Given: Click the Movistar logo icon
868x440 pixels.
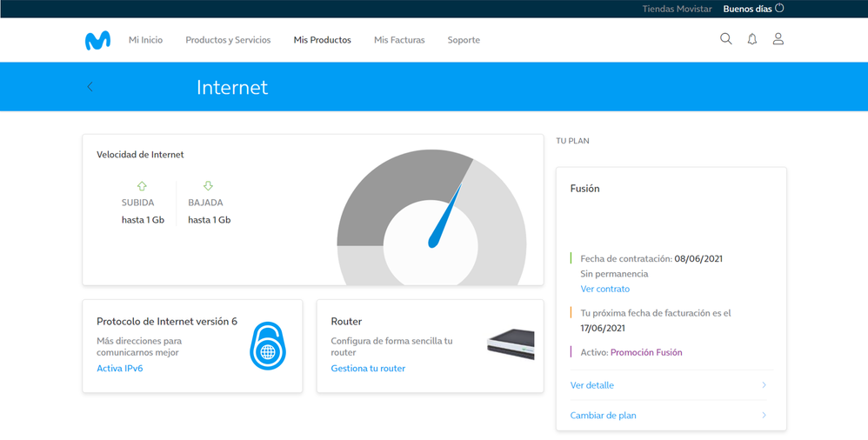Looking at the screenshot, I should click(x=97, y=40).
